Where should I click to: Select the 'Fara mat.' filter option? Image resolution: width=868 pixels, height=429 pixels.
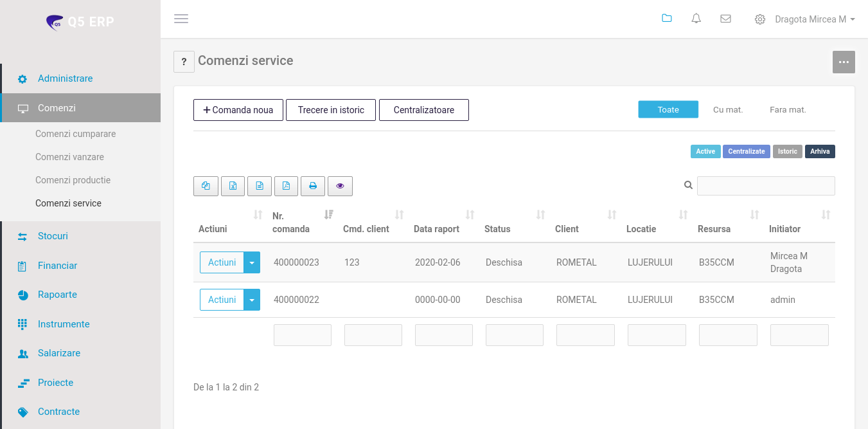(788, 110)
